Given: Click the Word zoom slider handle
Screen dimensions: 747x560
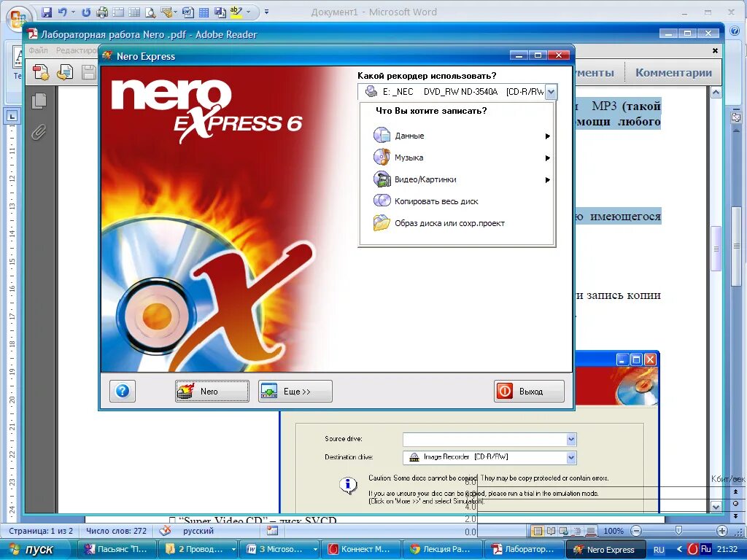Looking at the screenshot, I should [x=679, y=531].
